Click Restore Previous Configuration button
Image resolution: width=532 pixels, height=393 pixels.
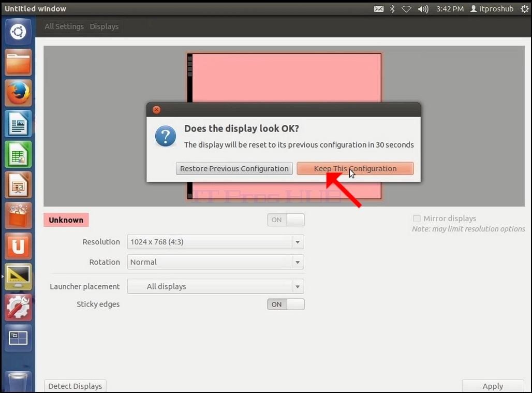pyautogui.click(x=234, y=169)
